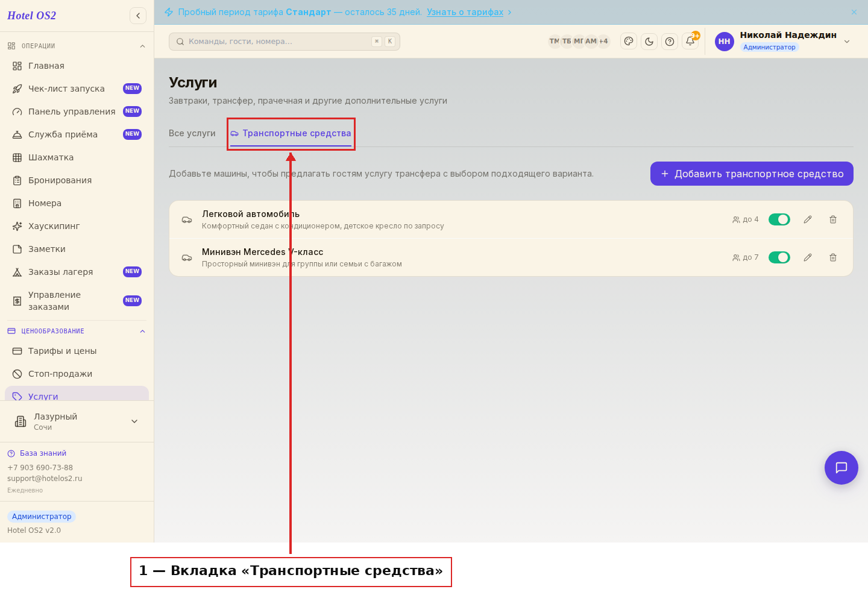868x601 pixels.
Task: Switch to the Все услуги tab
Action: click(x=192, y=133)
